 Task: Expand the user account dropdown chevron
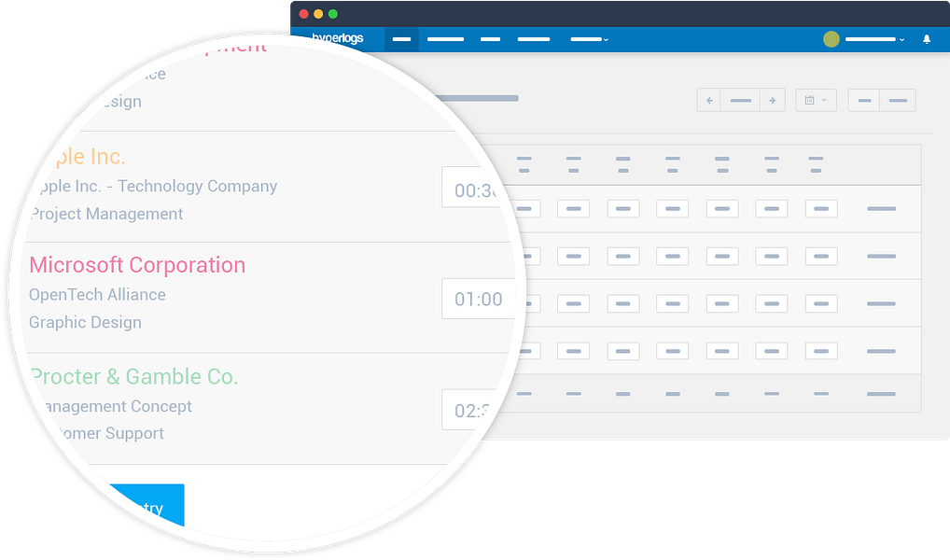(x=901, y=39)
